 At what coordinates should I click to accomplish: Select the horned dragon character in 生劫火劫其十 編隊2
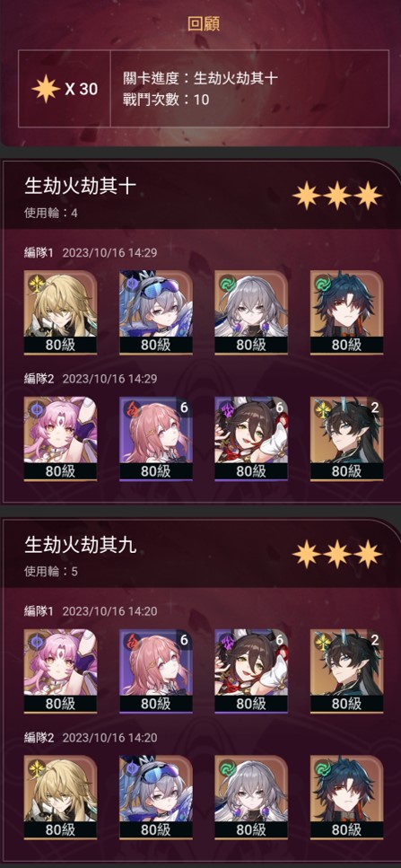(x=347, y=438)
